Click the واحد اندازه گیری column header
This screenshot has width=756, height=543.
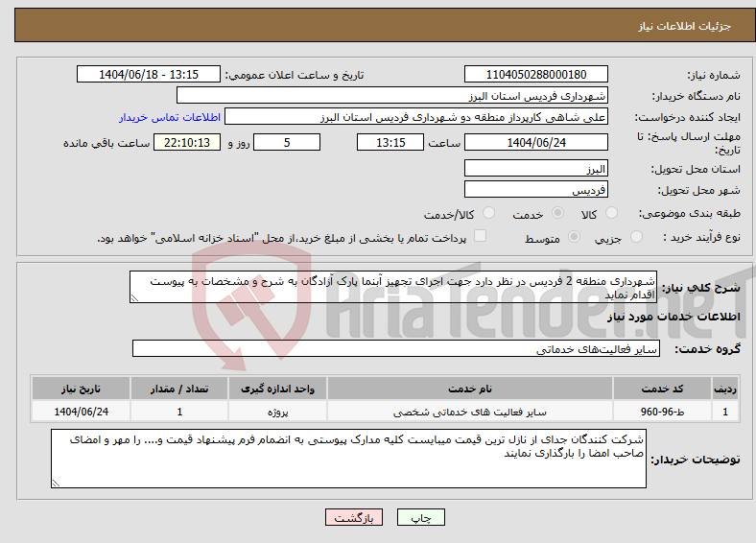[277, 389]
